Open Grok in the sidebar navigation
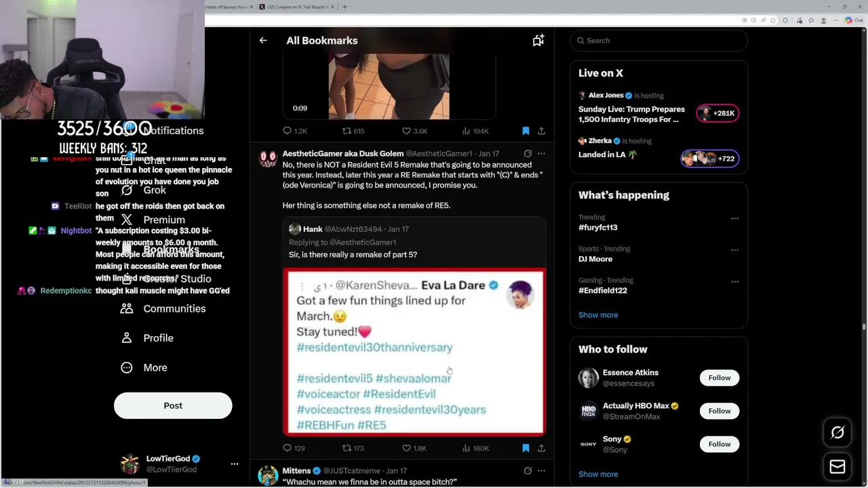The image size is (868, 488). pos(144,190)
